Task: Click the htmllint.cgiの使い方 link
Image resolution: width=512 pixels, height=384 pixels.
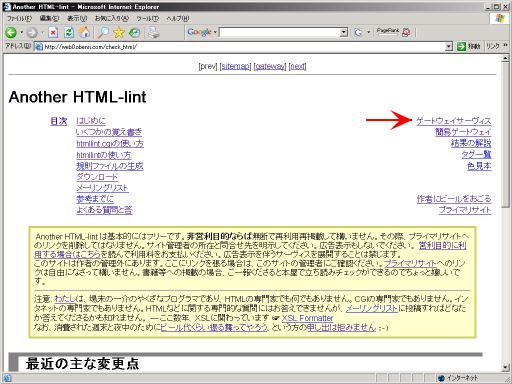Action: click(x=110, y=144)
